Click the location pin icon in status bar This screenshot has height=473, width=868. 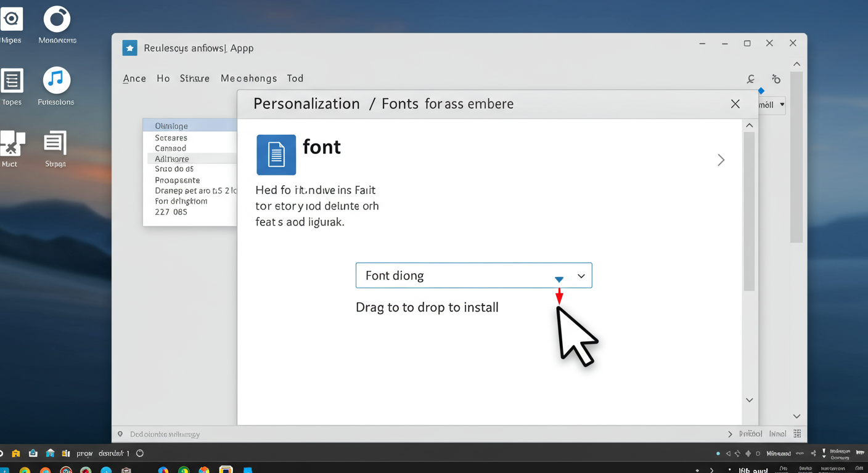click(x=120, y=434)
